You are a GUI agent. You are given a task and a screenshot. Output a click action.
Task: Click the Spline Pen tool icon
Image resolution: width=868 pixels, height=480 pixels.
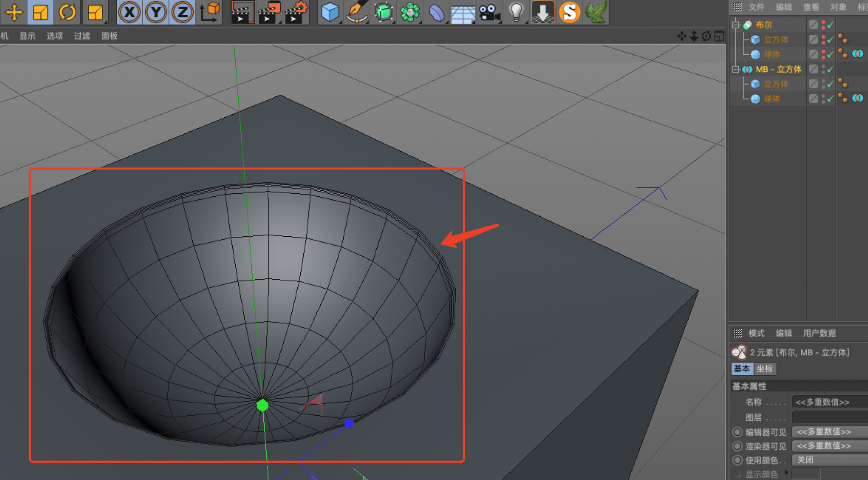coord(357,12)
